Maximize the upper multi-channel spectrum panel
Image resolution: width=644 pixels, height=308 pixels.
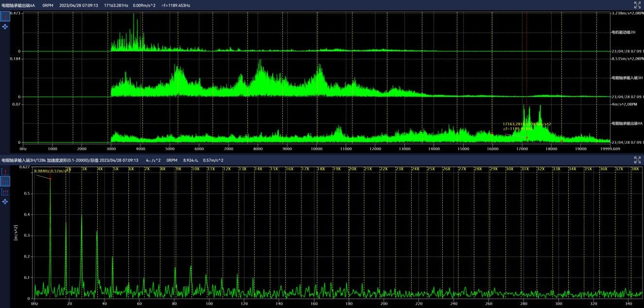click(x=637, y=5)
